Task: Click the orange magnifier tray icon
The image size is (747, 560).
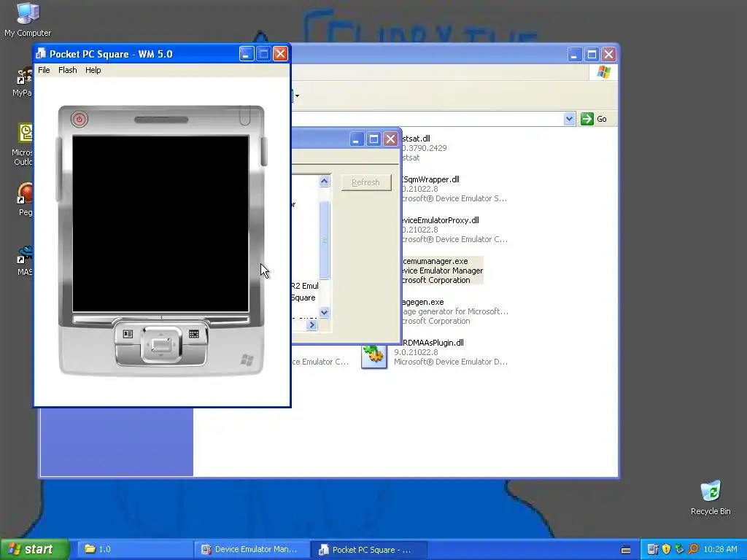Action: pyautogui.click(x=693, y=550)
